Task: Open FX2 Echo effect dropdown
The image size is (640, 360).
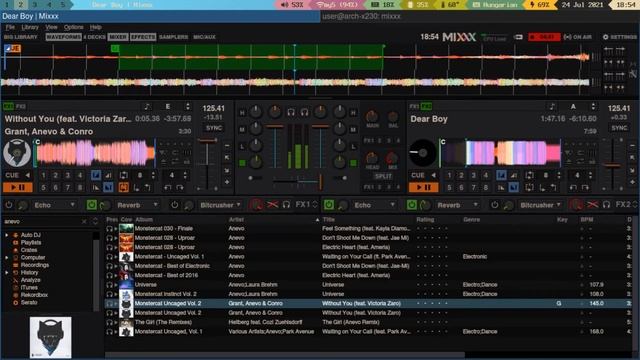Action: (375, 205)
